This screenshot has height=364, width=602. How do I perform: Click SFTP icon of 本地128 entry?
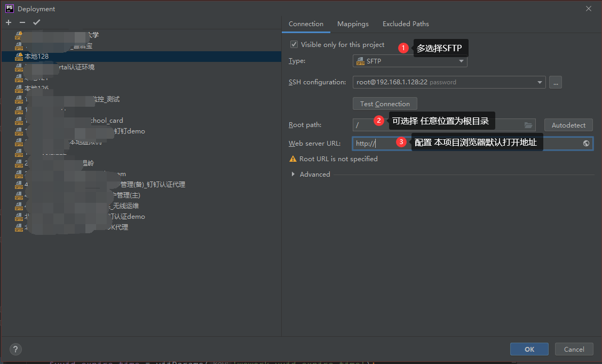tap(19, 57)
